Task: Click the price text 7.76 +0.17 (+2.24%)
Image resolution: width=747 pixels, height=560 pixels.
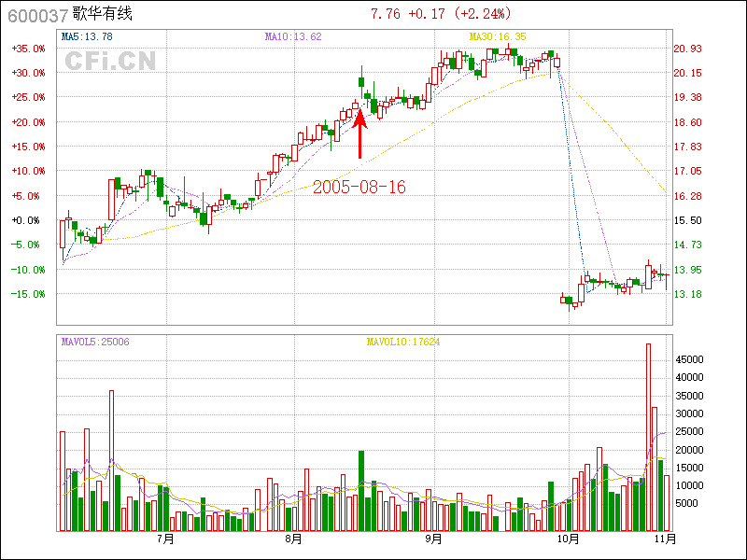Action: point(441,13)
